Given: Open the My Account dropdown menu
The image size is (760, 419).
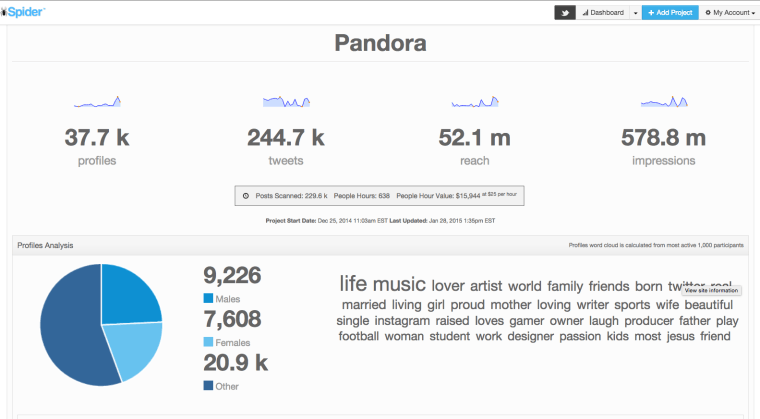Looking at the screenshot, I should coord(729,13).
